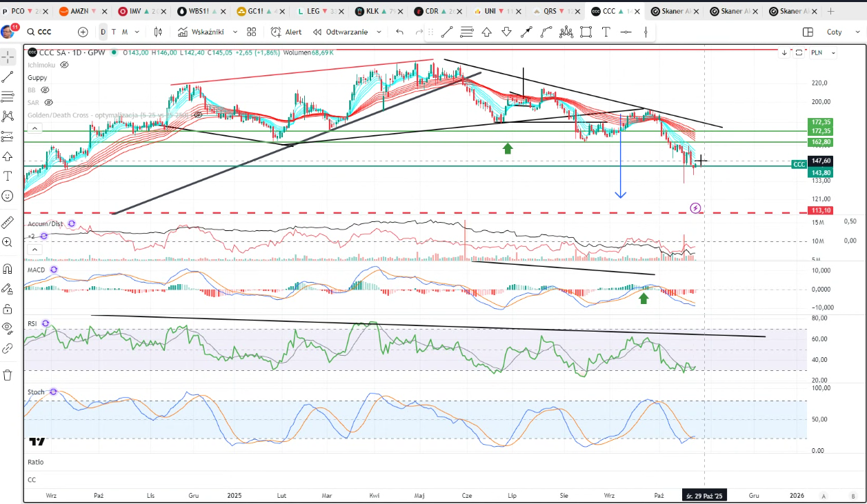The width and height of the screenshot is (867, 504).
Task: Click the layout templates grid icon
Action: [x=251, y=32]
